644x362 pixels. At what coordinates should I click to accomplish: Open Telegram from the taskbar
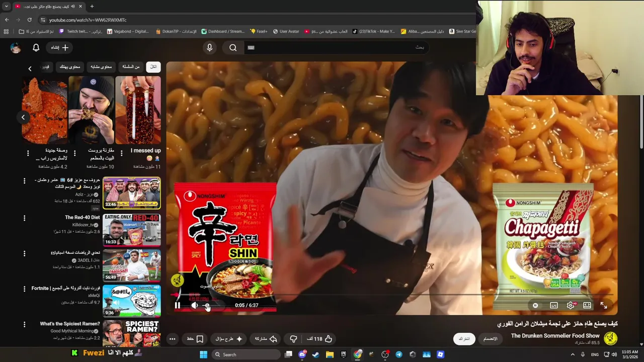(399, 354)
